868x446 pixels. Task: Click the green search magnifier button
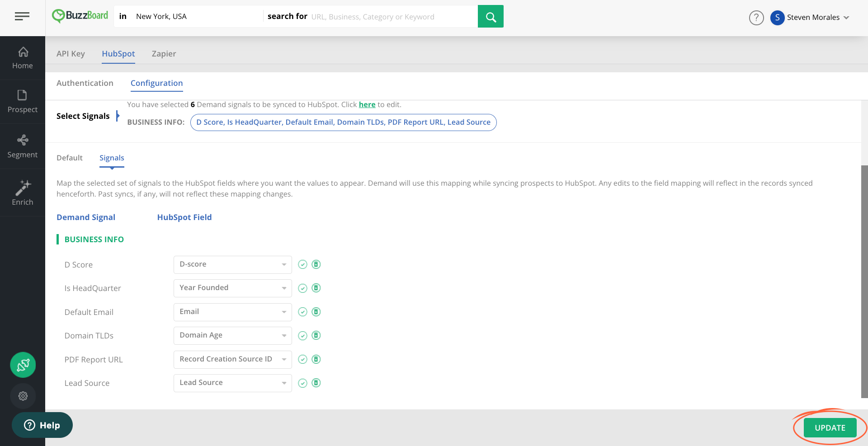(x=491, y=17)
